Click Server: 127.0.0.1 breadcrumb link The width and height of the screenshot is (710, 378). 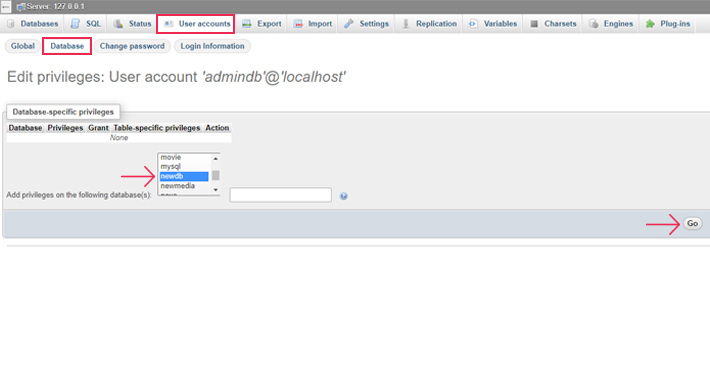pyautogui.click(x=56, y=7)
